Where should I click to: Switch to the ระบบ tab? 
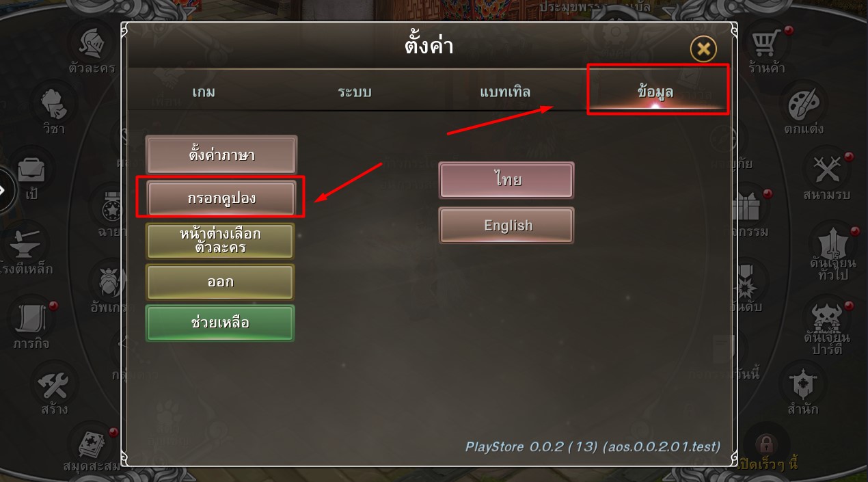point(355,92)
